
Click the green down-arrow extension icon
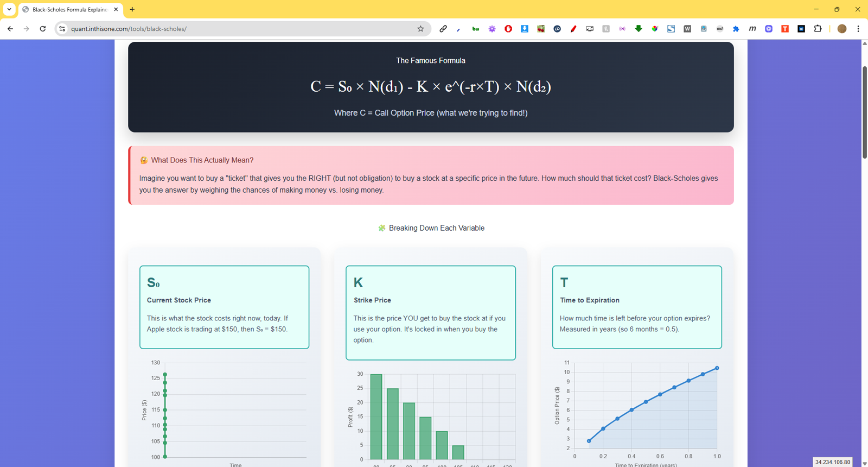click(x=639, y=29)
